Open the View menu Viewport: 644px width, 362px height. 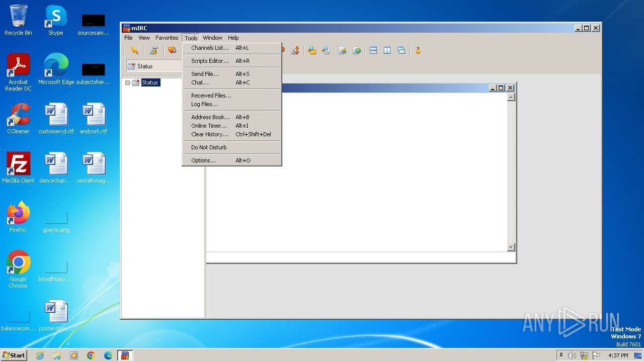(x=144, y=38)
